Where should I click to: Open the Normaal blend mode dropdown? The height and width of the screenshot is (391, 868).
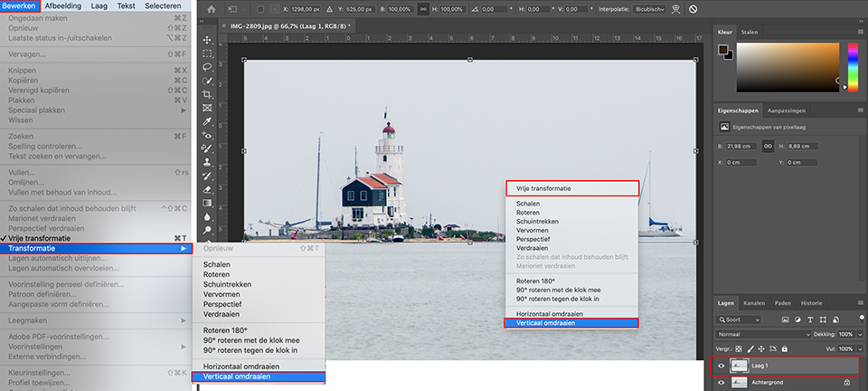tap(763, 335)
